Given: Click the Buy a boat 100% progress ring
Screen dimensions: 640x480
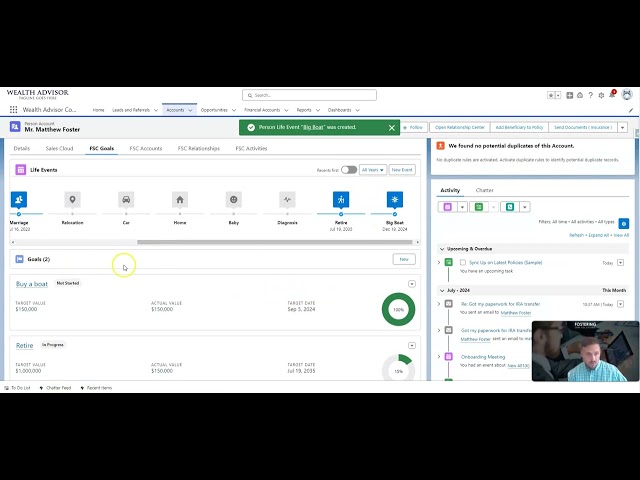Looking at the screenshot, I should [x=398, y=309].
